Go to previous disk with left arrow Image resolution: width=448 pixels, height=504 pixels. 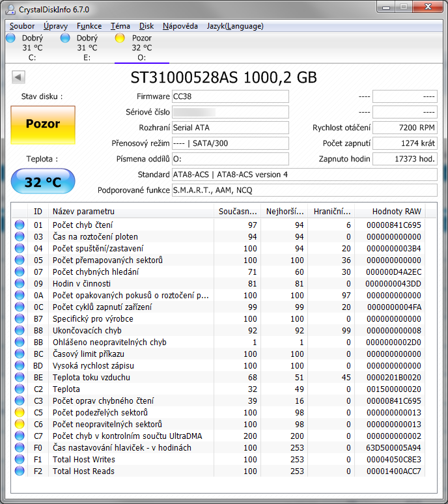click(18, 77)
